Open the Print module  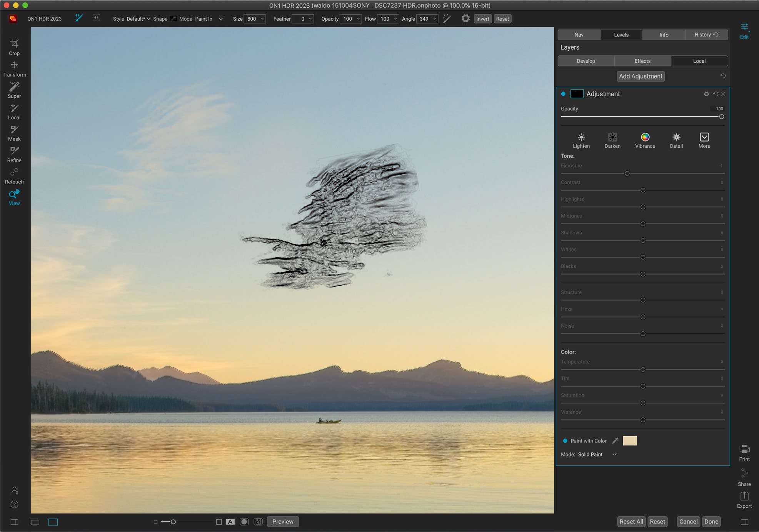pos(744,453)
